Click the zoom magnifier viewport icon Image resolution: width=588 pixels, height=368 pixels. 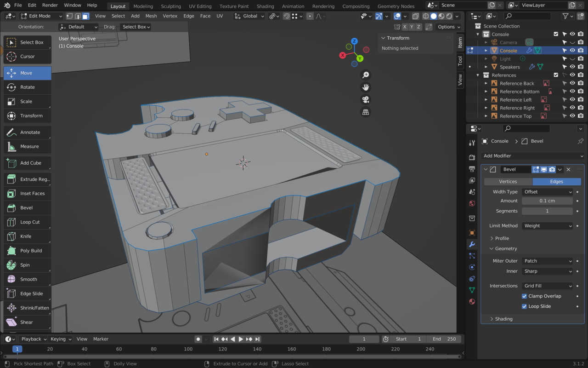(366, 75)
